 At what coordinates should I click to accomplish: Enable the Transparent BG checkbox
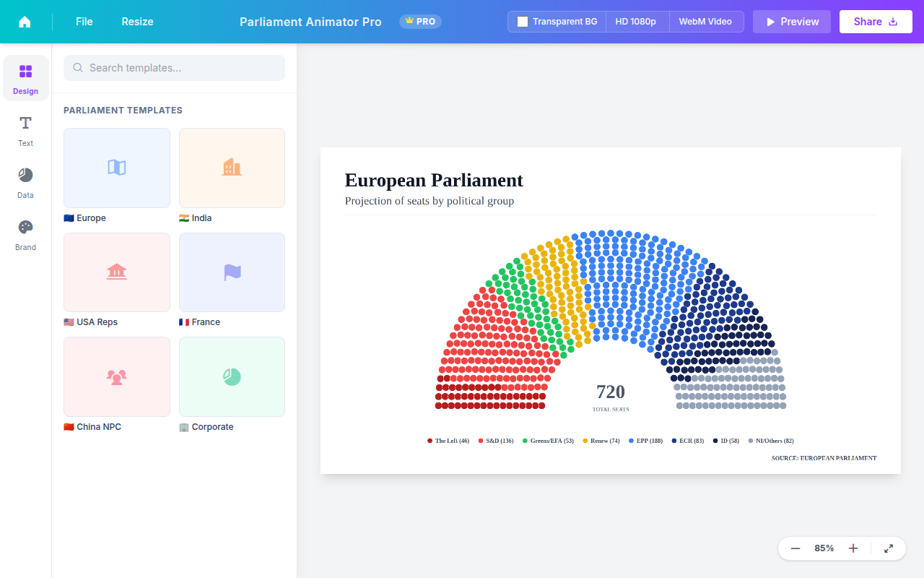[x=523, y=22]
